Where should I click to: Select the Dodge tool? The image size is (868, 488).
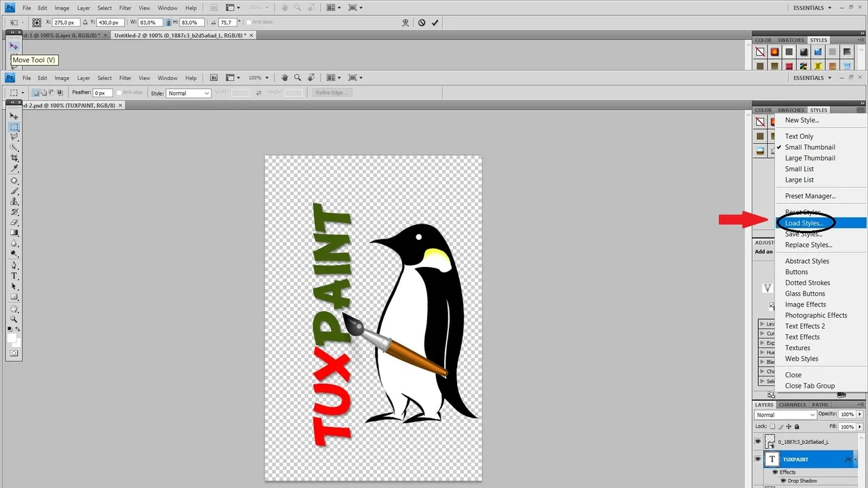pyautogui.click(x=14, y=253)
